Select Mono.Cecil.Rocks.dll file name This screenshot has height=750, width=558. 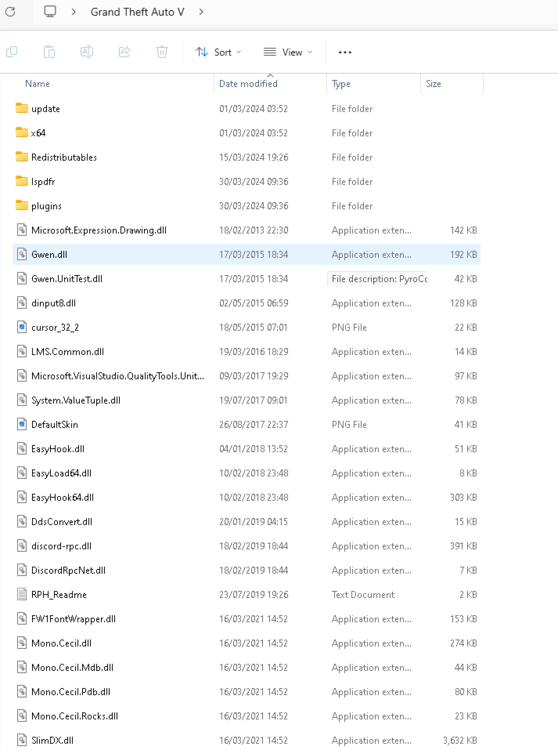pos(75,716)
